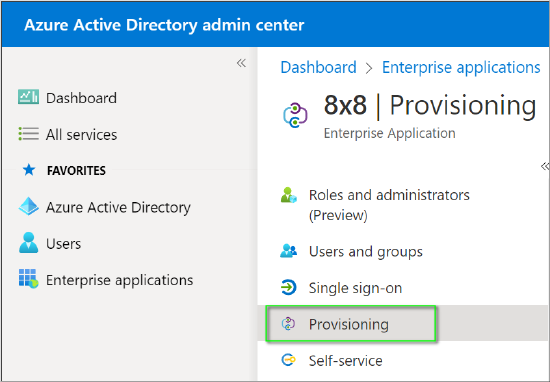Click the Roles and administrators icon
This screenshot has height=382, width=550.
coord(289,195)
